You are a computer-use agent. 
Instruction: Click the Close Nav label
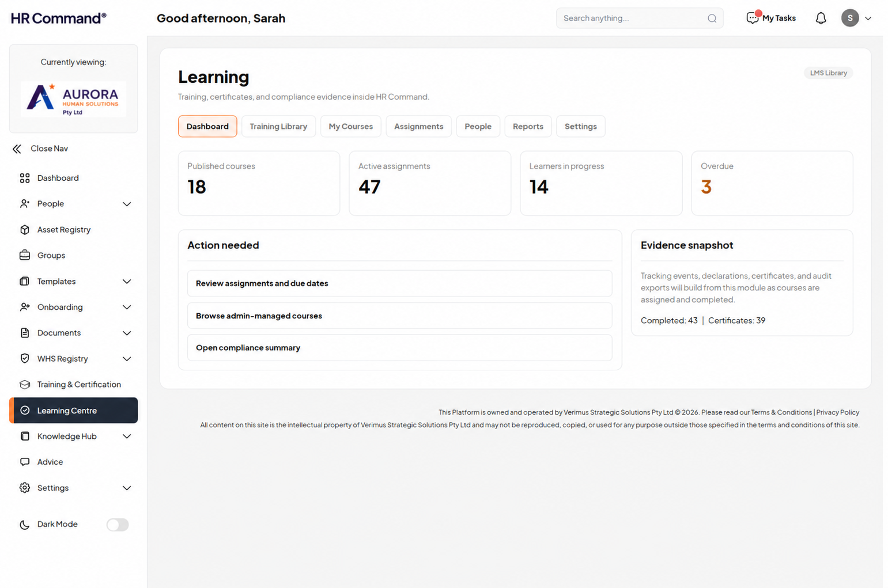click(x=49, y=149)
